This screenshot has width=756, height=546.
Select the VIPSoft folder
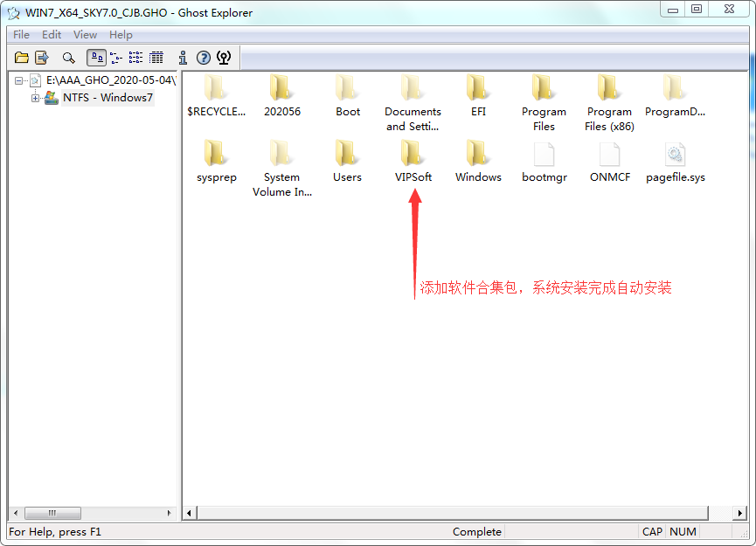point(413,162)
